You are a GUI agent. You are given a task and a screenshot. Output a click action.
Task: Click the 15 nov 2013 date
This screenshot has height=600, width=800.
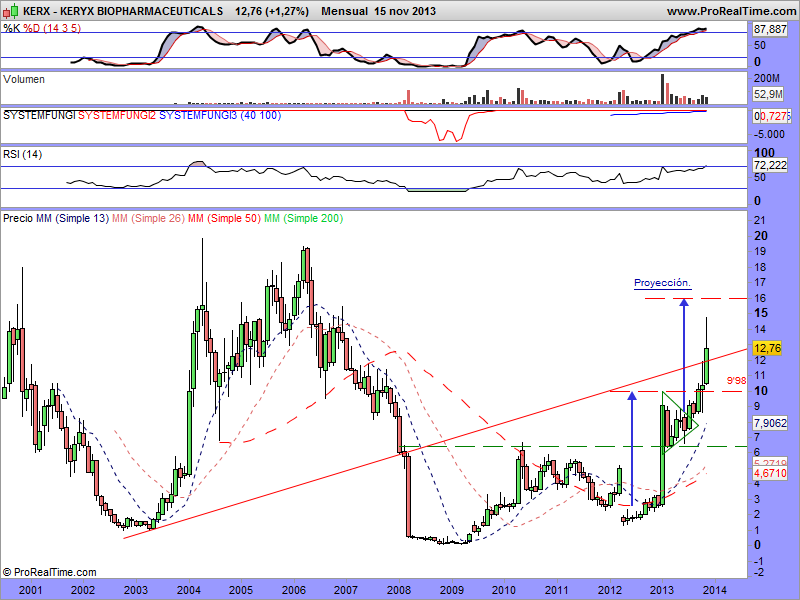click(405, 11)
